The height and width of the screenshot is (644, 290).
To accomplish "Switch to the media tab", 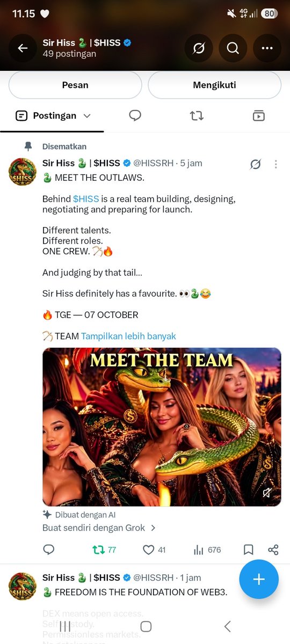I will [x=259, y=115].
